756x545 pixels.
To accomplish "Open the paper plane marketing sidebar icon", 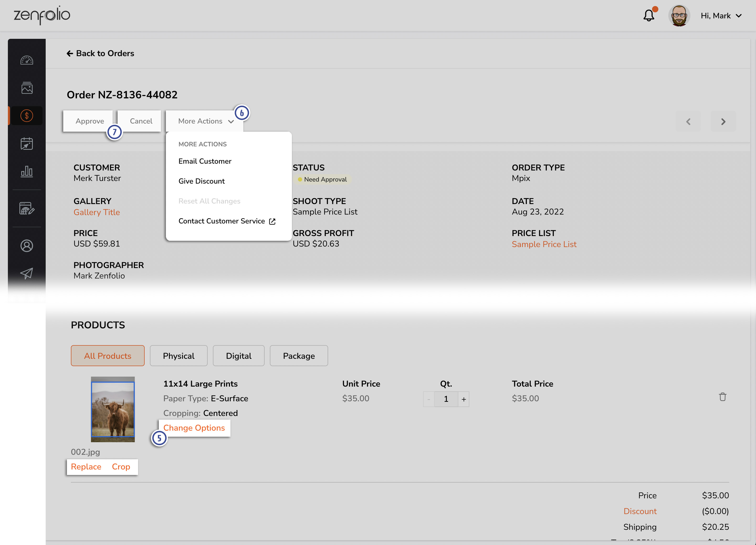I will (27, 274).
